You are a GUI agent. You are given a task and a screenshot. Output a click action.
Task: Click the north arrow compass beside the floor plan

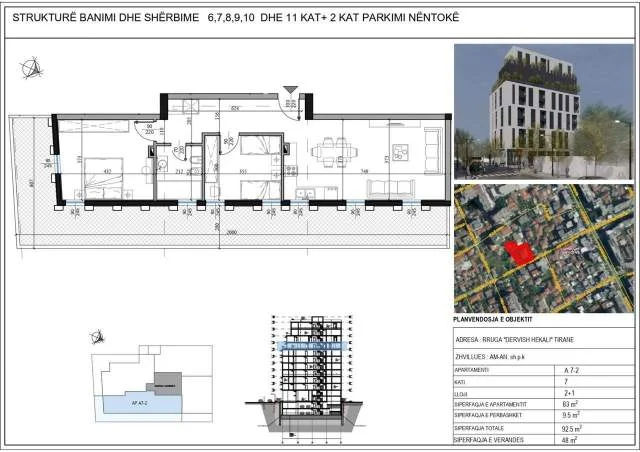point(32,68)
